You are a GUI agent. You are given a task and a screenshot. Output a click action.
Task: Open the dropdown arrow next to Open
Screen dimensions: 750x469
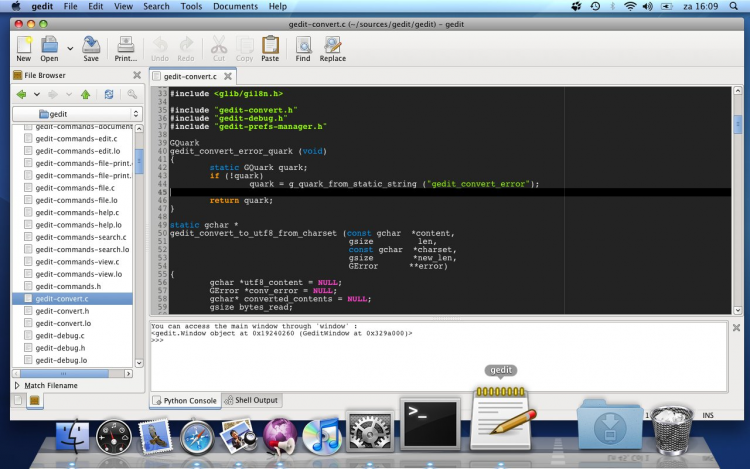(70, 46)
